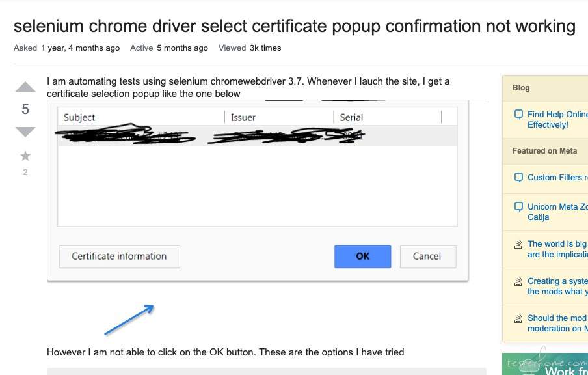Click the question title heading
Viewport: 588px width, 375px height.
295,26
